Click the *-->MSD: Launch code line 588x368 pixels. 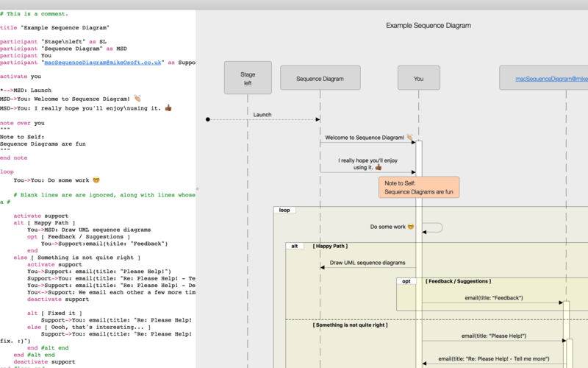coord(26,90)
